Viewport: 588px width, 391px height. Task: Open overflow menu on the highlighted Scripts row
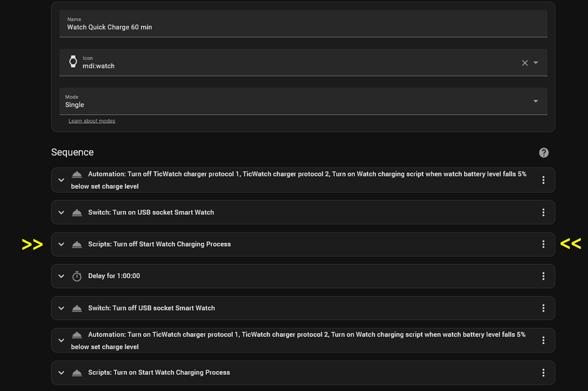point(543,244)
